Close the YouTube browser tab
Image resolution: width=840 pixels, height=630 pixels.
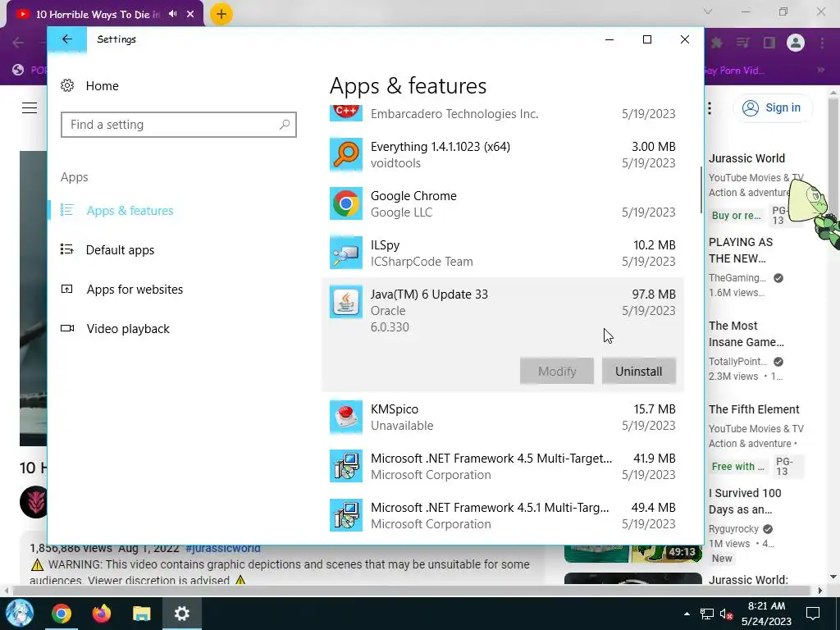click(190, 15)
